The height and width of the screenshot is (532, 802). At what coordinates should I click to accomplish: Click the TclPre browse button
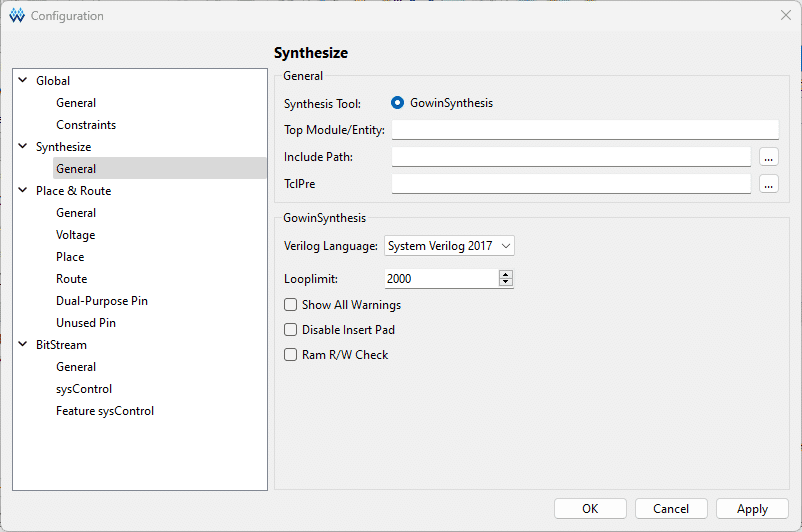pyautogui.click(x=768, y=184)
